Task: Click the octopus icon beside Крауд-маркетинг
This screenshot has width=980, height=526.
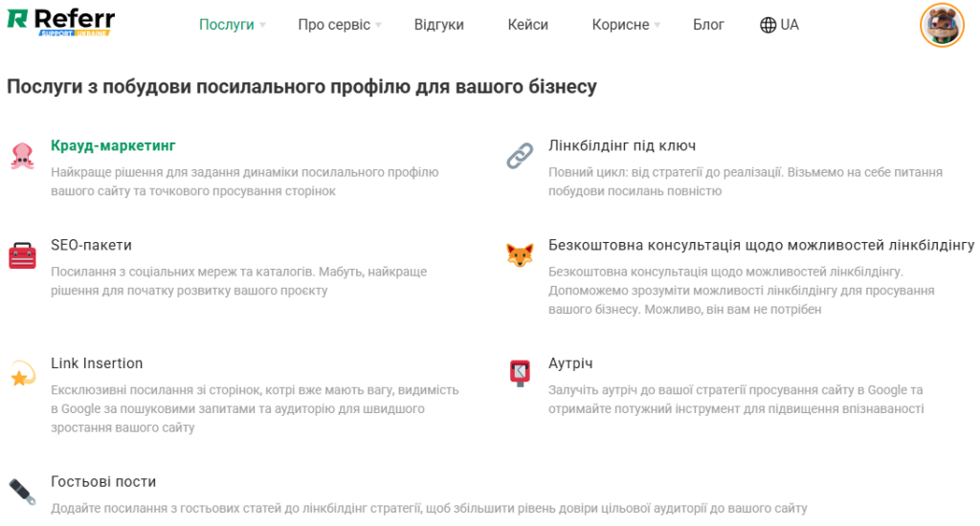Action: 22,156
